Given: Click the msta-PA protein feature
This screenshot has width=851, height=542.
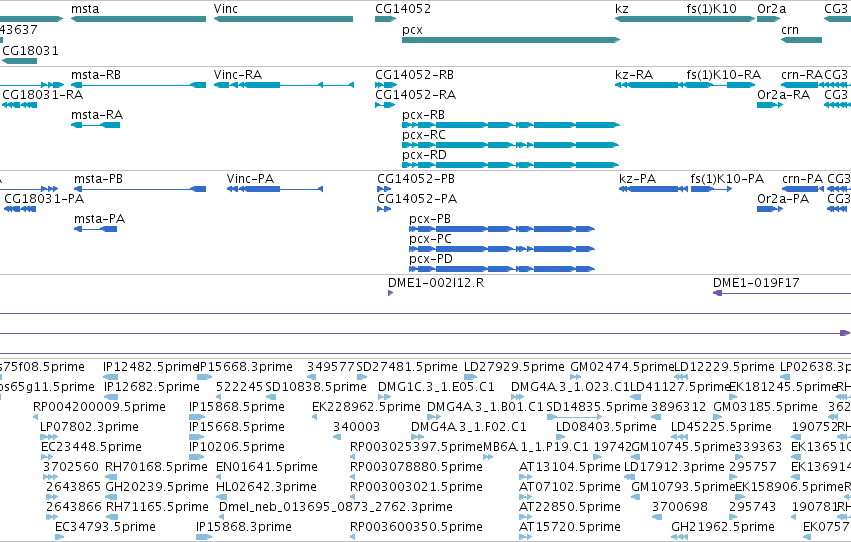Looking at the screenshot, I should [x=96, y=229].
